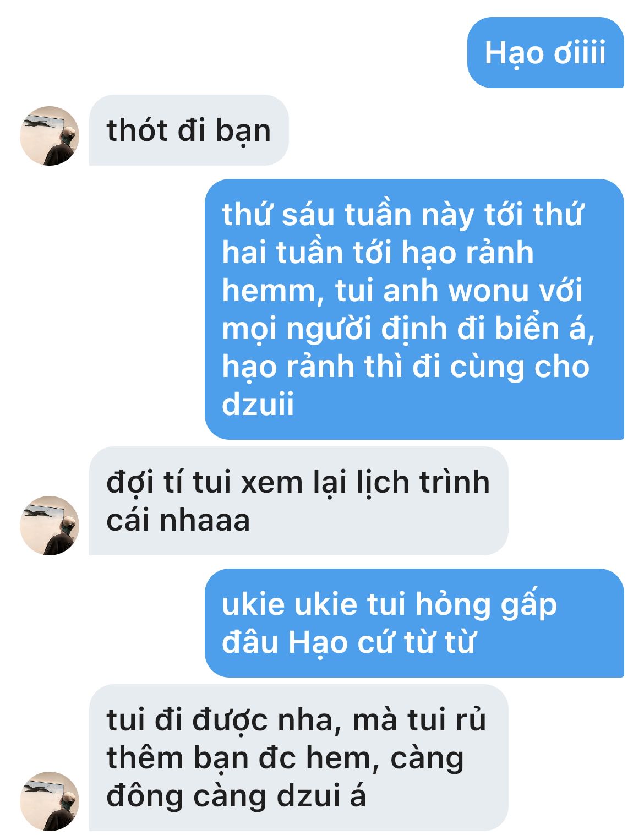Click the word "dzuii" ending the long message
Image resolution: width=644 pixels, height=835 pixels.
click(x=258, y=405)
